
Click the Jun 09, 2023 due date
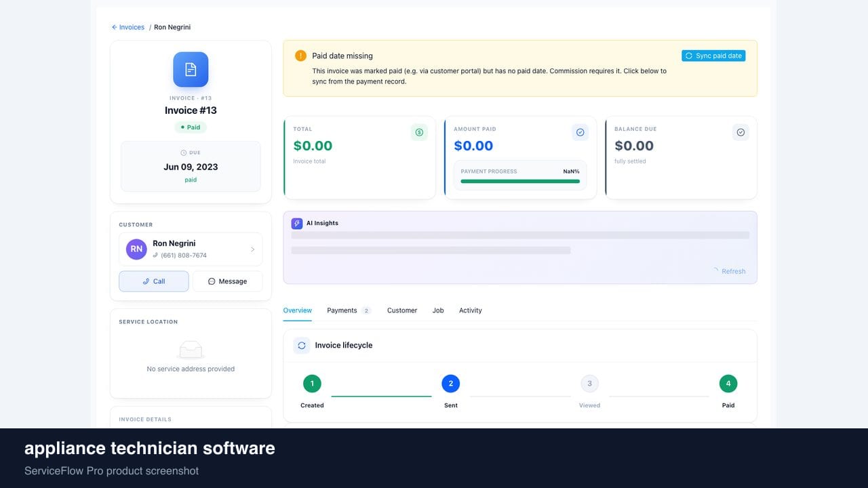click(191, 167)
